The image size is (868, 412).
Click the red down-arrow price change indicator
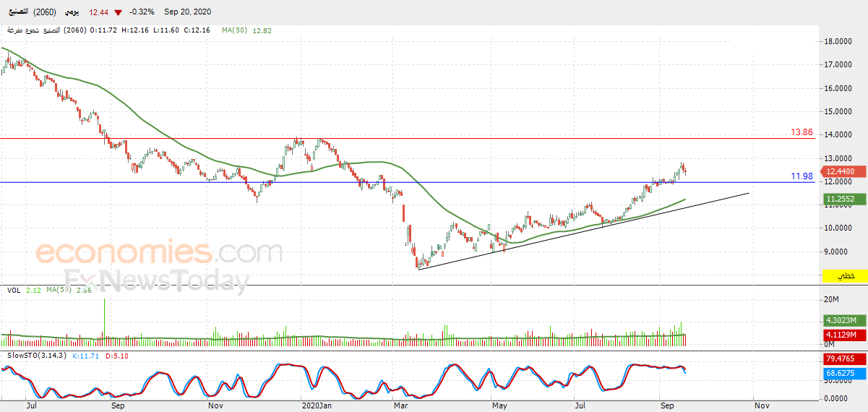pos(118,13)
